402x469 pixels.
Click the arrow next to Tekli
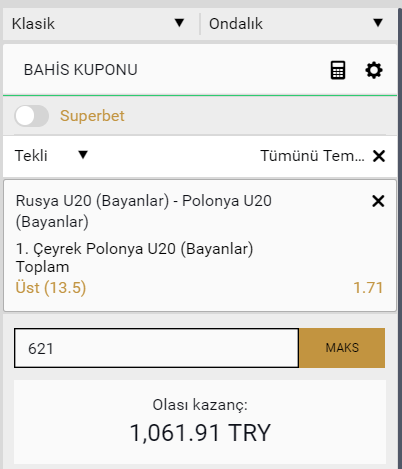coord(83,155)
